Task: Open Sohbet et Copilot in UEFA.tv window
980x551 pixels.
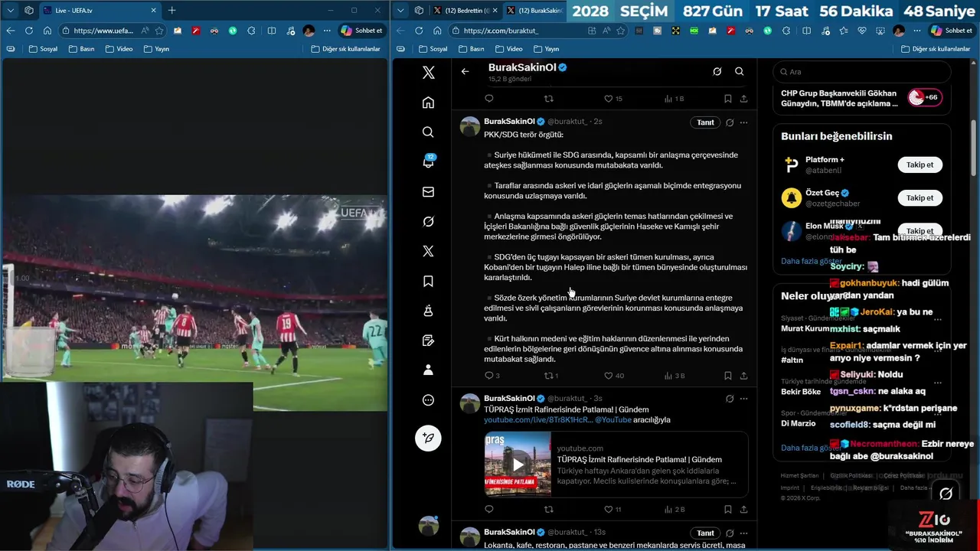Action: coord(361,31)
